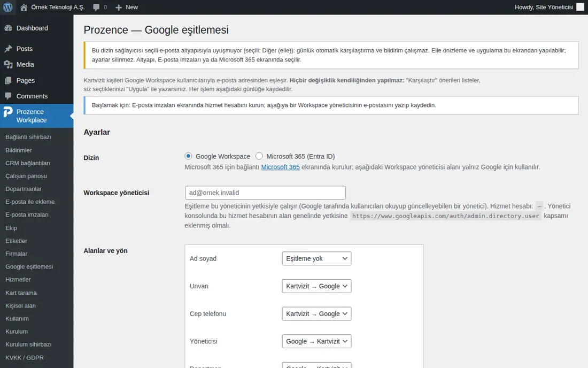The height and width of the screenshot is (368, 588).
Task: Expand the Unvan direction dropdown
Action: pos(316,286)
